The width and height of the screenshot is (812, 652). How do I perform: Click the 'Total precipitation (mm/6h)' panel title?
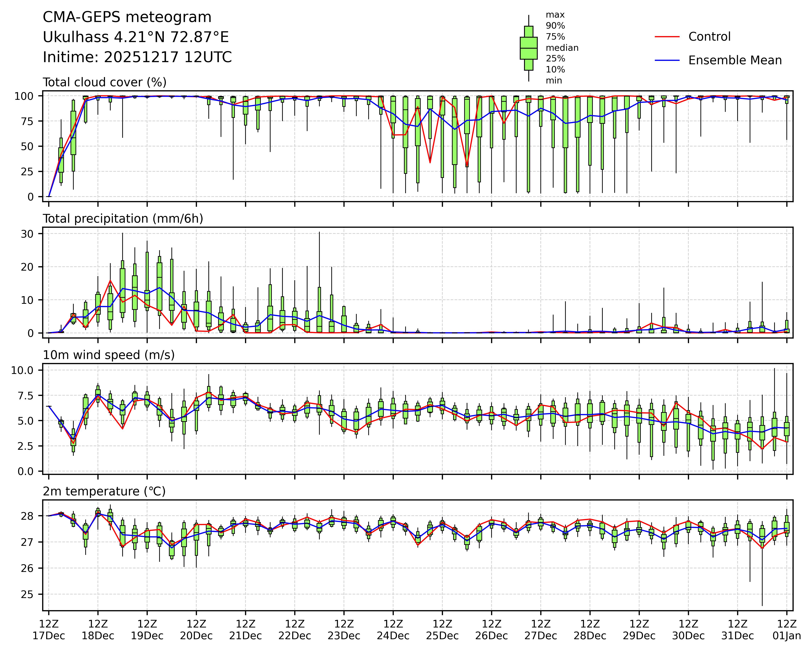[123, 219]
